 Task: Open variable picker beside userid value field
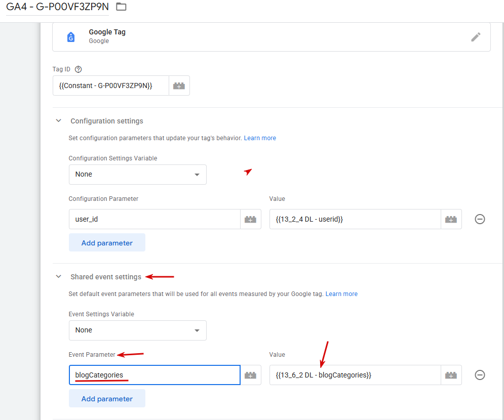(x=451, y=219)
